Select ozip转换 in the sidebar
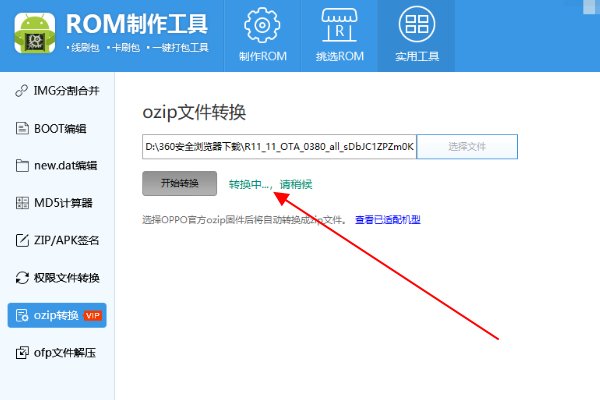 click(x=57, y=315)
